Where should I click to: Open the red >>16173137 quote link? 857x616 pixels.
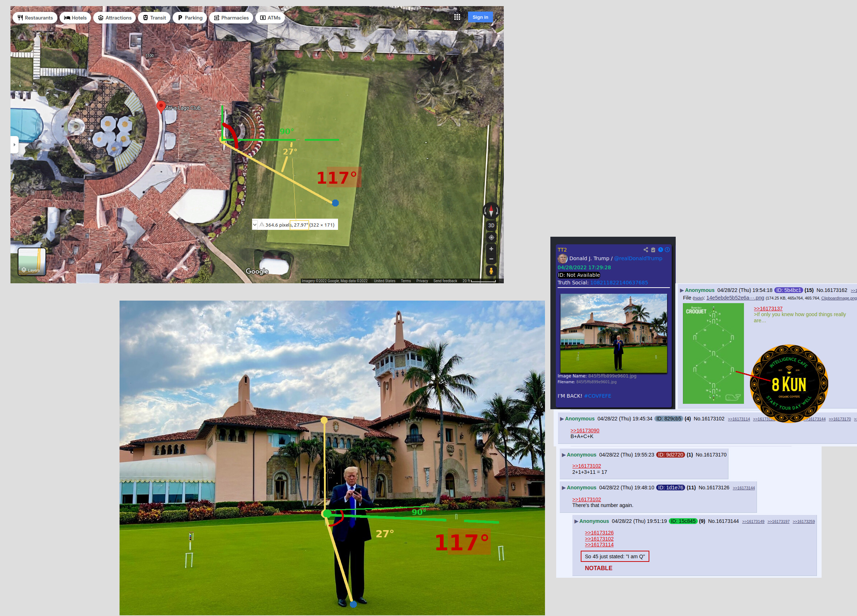pyautogui.click(x=768, y=309)
